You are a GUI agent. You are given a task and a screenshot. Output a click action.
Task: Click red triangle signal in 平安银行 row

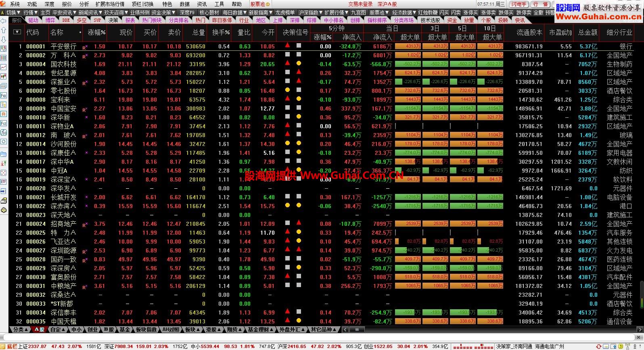(287, 46)
